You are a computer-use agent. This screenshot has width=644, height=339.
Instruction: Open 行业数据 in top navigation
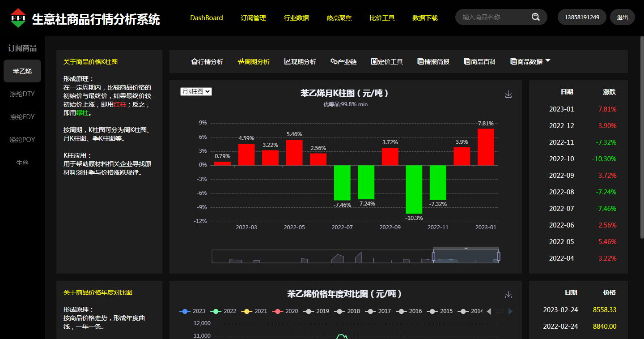point(296,18)
